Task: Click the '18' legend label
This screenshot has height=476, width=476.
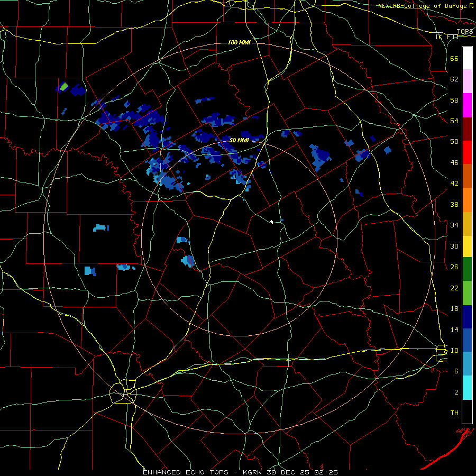Action: click(454, 309)
